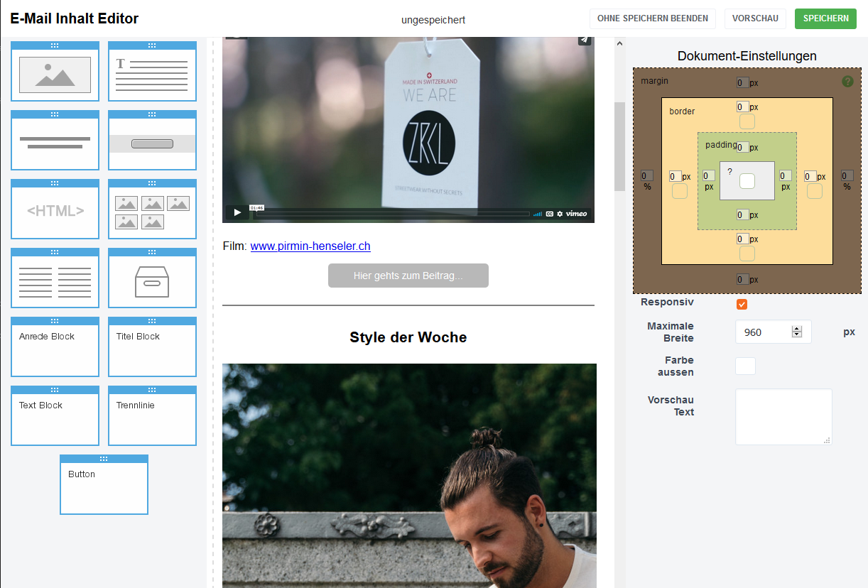Play the Vimeo video

237,213
